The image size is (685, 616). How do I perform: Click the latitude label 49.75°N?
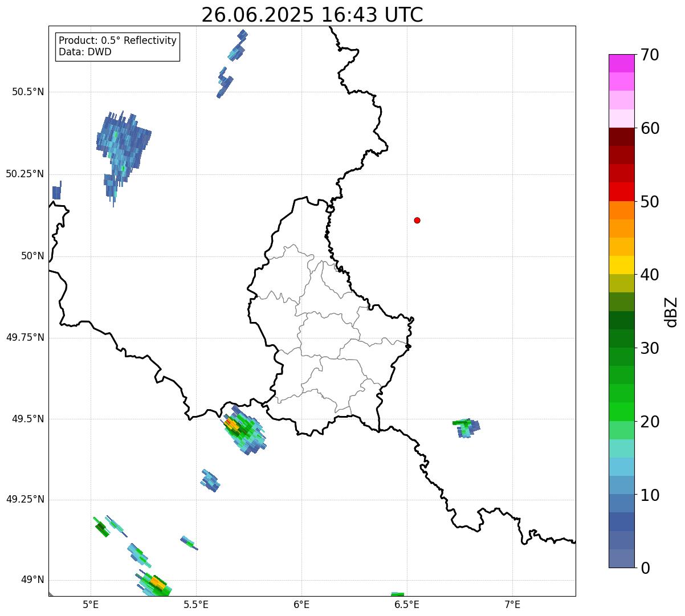click(25, 337)
